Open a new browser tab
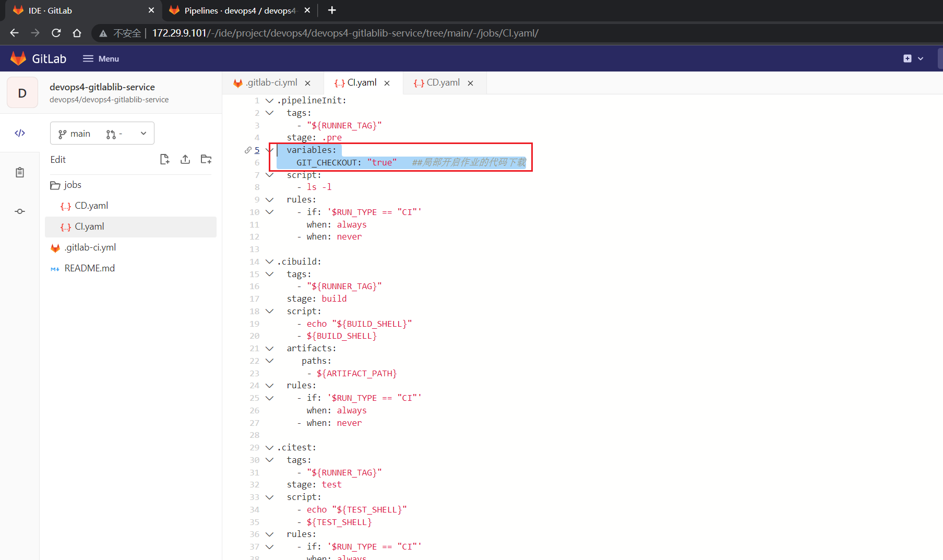 (x=332, y=10)
